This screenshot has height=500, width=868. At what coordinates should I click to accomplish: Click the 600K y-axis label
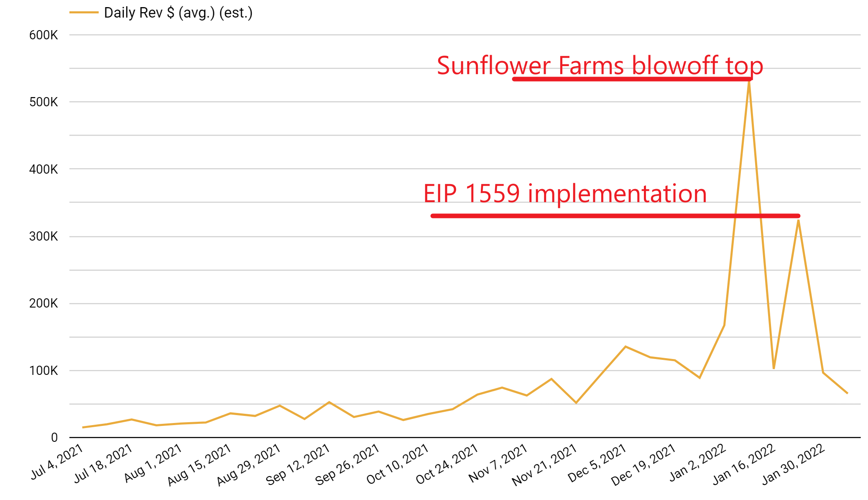[x=43, y=35]
